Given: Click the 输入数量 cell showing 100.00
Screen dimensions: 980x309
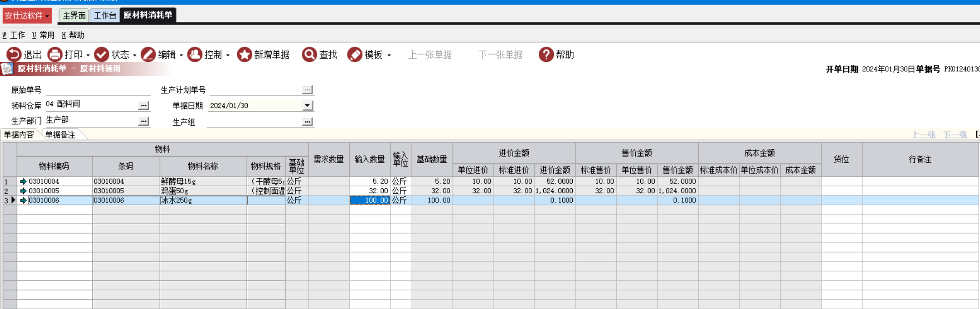Looking at the screenshot, I should pyautogui.click(x=370, y=201).
